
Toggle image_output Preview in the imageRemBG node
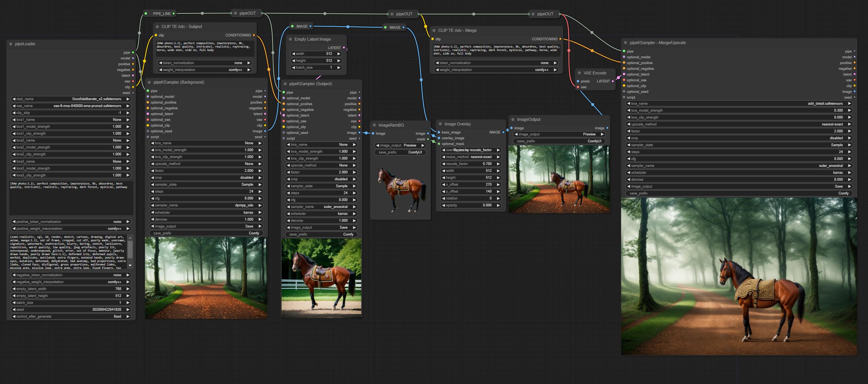[400, 145]
